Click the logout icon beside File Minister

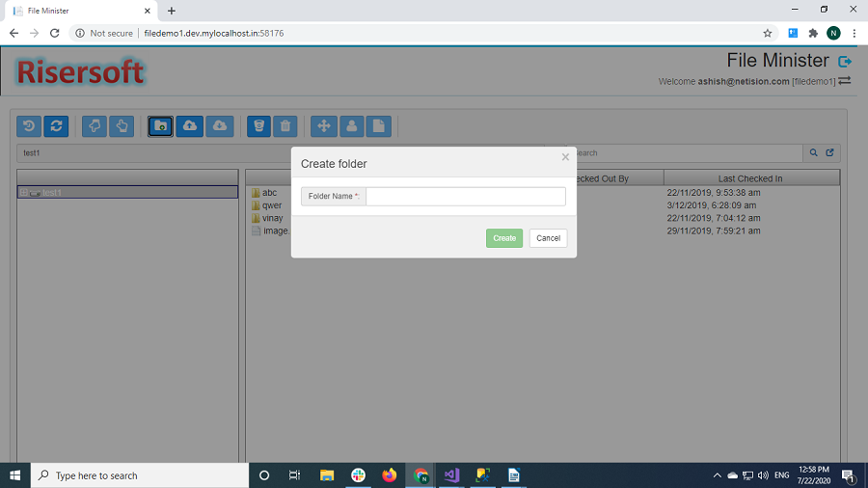point(845,62)
